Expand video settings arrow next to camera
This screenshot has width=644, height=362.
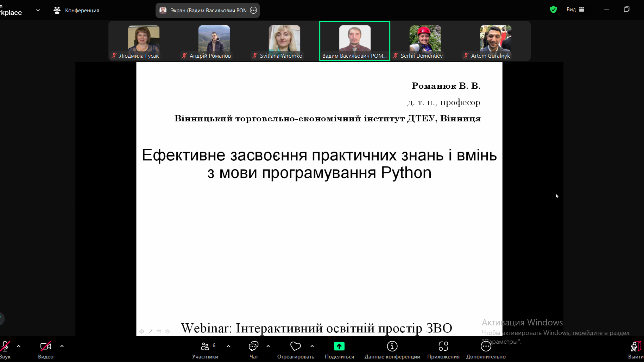click(x=62, y=346)
